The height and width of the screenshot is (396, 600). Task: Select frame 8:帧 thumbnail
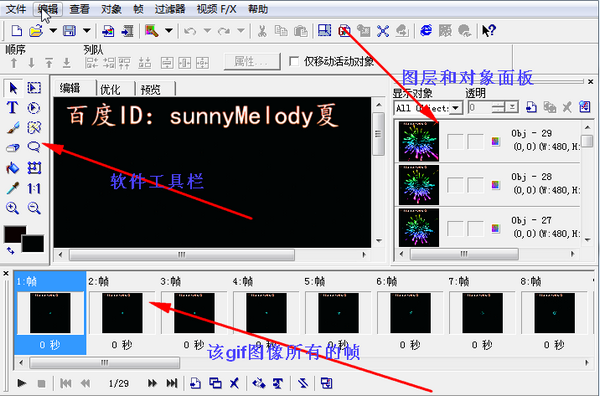pos(554,313)
